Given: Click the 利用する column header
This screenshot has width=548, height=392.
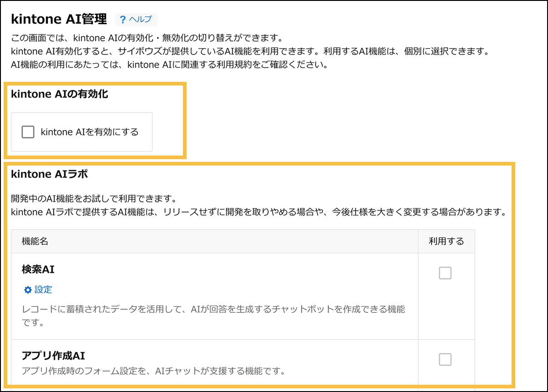Looking at the screenshot, I should pyautogui.click(x=446, y=241).
